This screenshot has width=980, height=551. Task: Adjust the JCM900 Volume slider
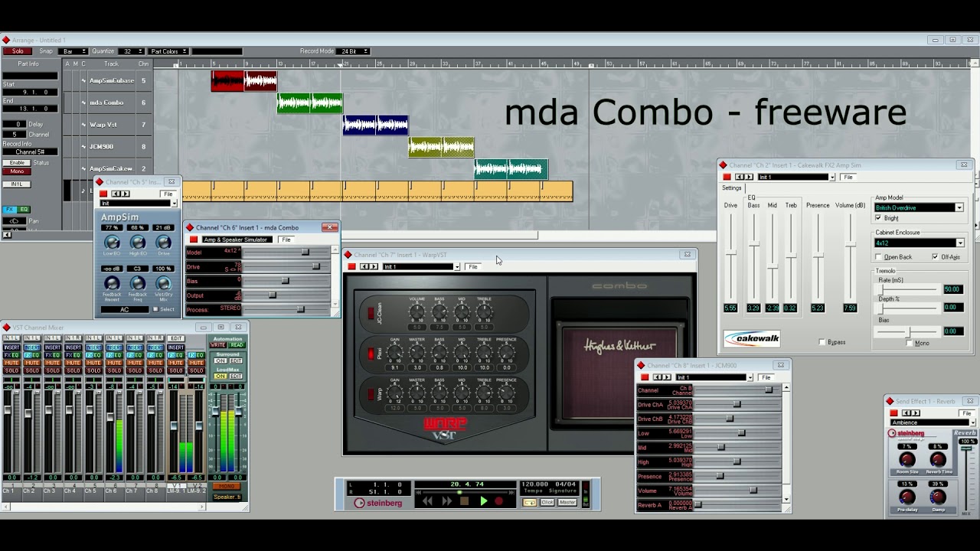point(753,490)
